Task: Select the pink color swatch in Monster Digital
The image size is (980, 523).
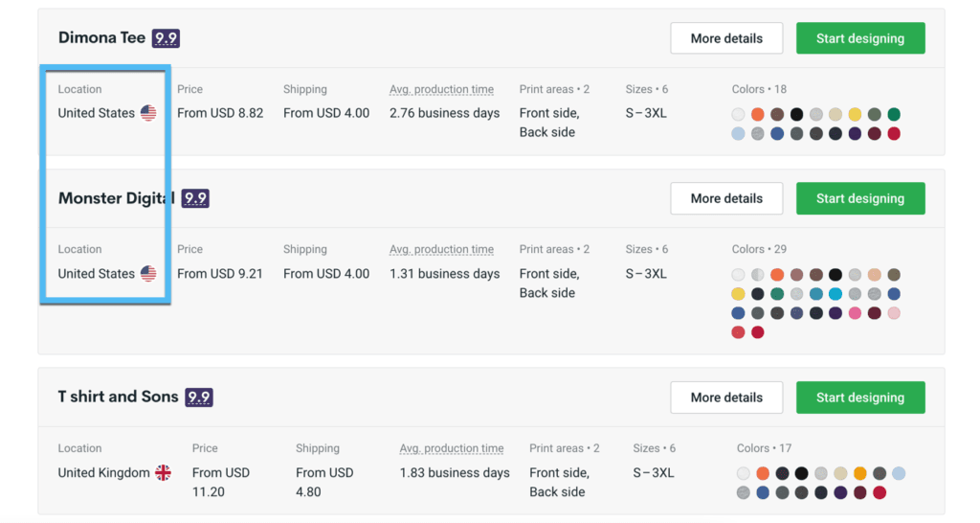Action: point(855,313)
